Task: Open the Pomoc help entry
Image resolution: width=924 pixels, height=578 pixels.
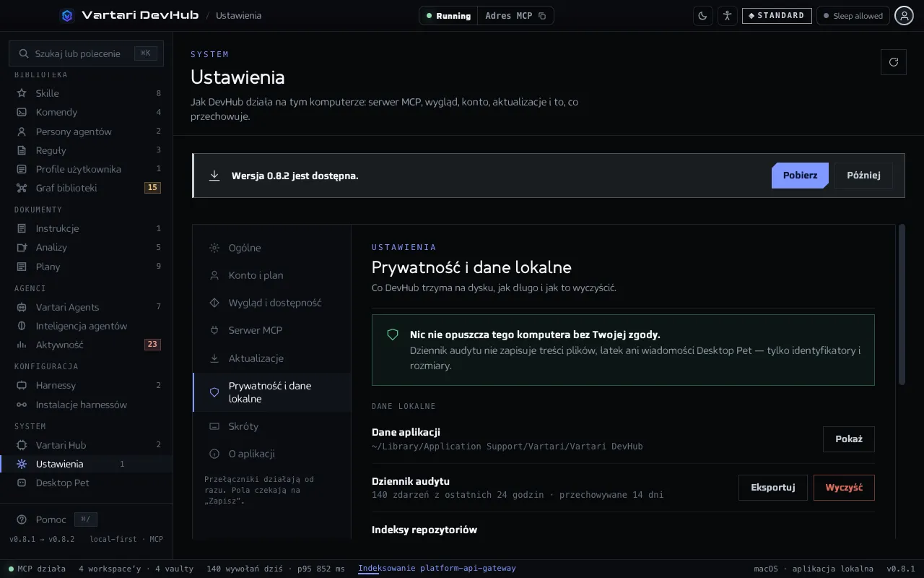Action: pos(56,519)
